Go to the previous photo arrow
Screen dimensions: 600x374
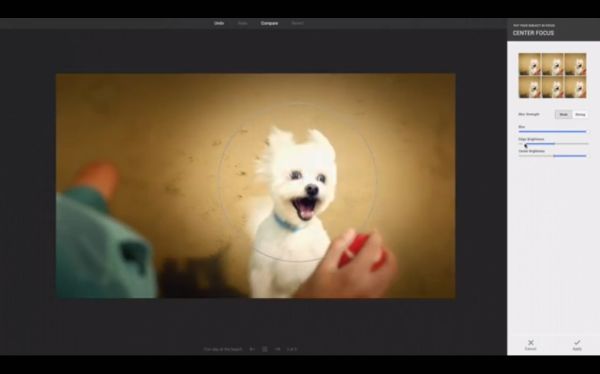tap(252, 349)
